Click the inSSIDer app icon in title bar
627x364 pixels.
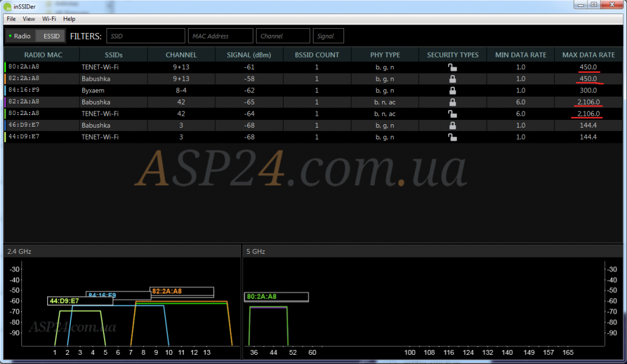point(9,6)
